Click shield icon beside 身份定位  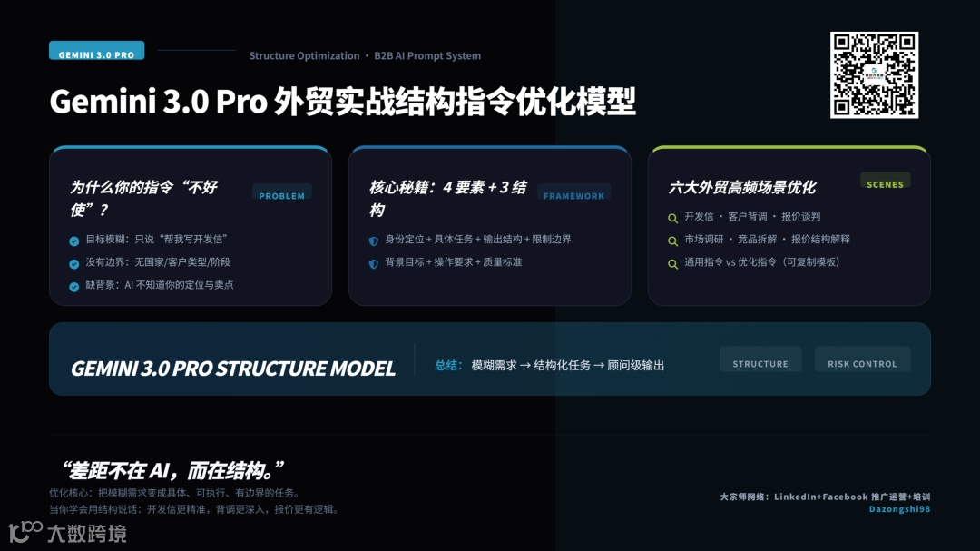[x=373, y=241]
